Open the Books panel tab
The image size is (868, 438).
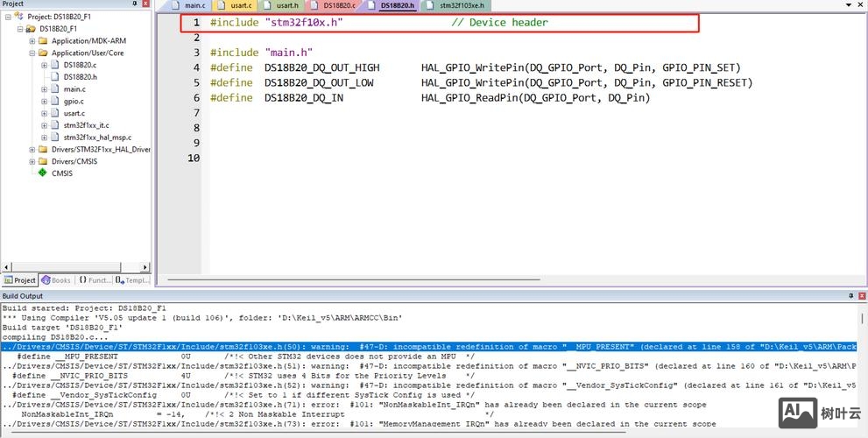click(56, 280)
